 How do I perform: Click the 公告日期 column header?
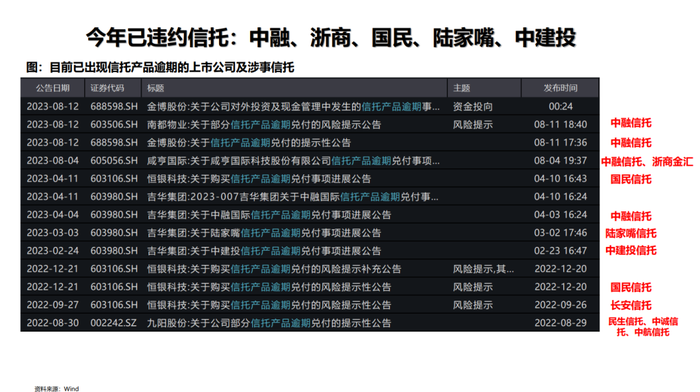53,88
